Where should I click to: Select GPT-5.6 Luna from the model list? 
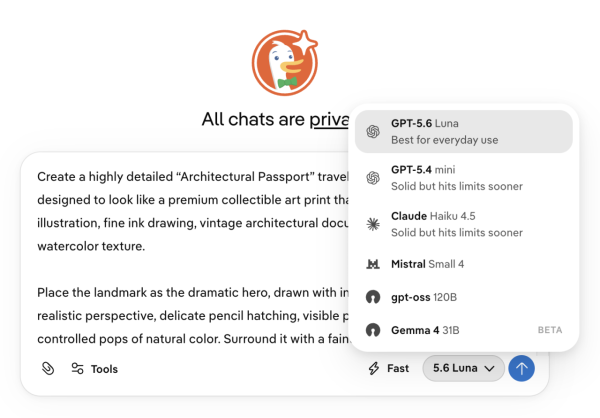(464, 132)
